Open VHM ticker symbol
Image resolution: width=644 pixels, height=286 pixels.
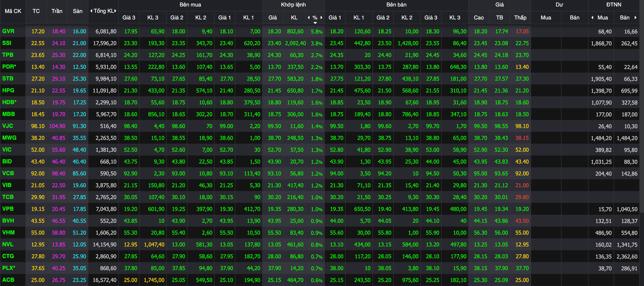pyautogui.click(x=9, y=232)
